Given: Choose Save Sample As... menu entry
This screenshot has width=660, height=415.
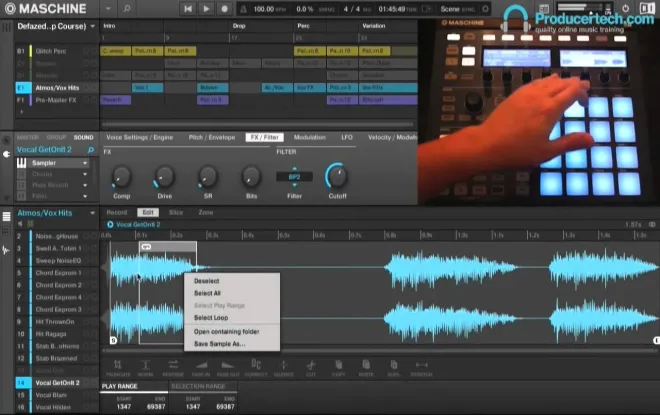Looking at the screenshot, I should click(x=220, y=343).
